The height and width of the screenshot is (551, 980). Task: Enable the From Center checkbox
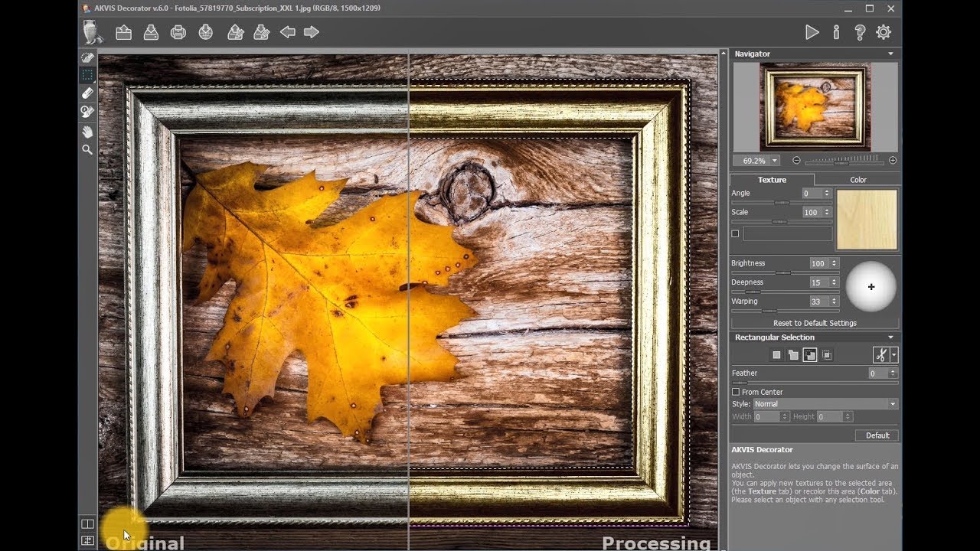[x=736, y=392]
